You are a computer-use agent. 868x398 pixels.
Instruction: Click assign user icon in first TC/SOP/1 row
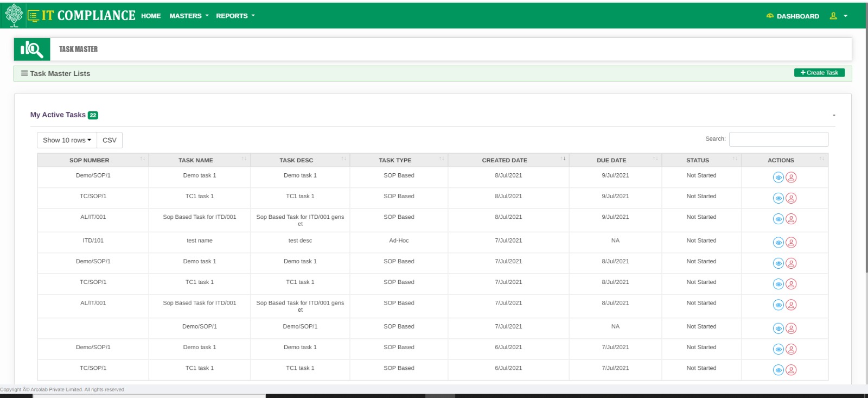792,198
